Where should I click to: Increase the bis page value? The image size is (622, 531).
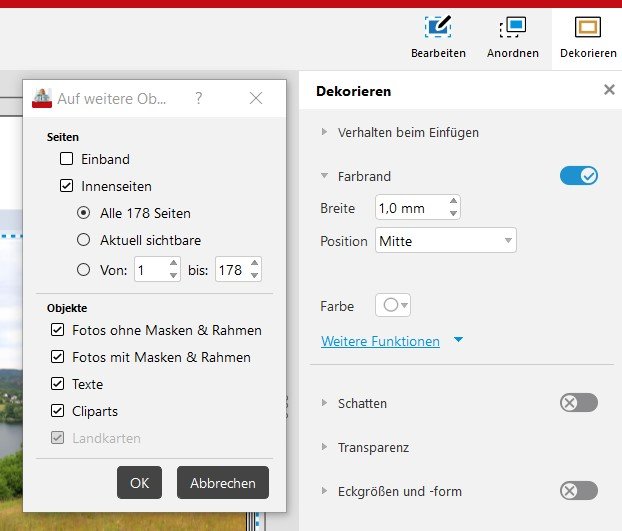(255, 263)
